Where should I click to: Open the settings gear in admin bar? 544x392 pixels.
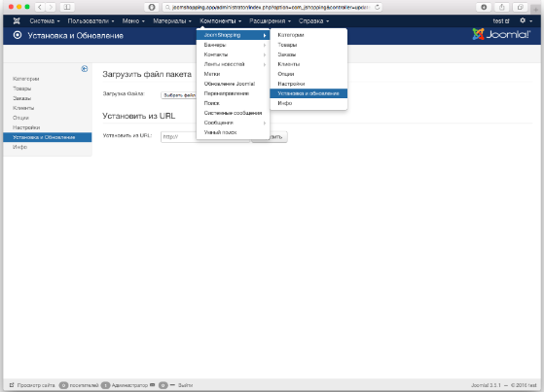[526, 20]
